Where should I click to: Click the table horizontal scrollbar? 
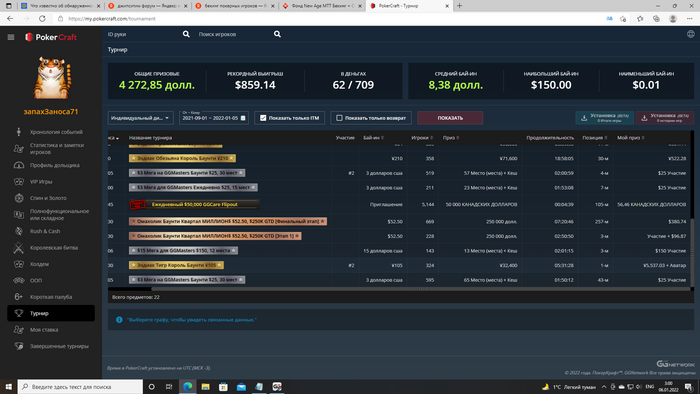point(420,289)
